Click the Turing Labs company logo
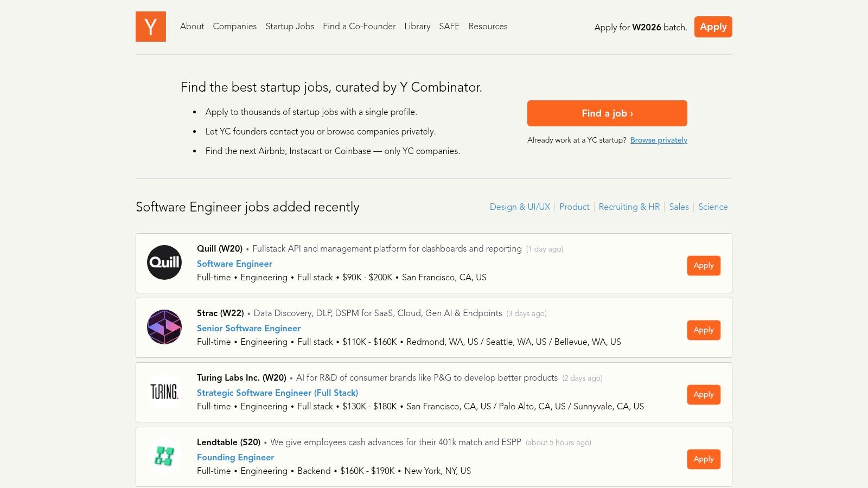 (x=164, y=391)
